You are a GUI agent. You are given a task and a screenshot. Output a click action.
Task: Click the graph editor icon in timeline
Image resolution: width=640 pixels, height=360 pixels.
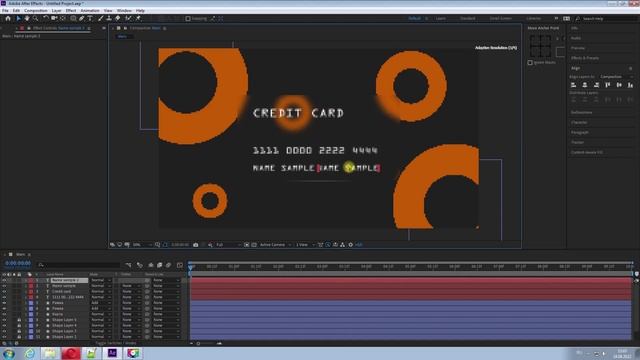[x=180, y=265]
